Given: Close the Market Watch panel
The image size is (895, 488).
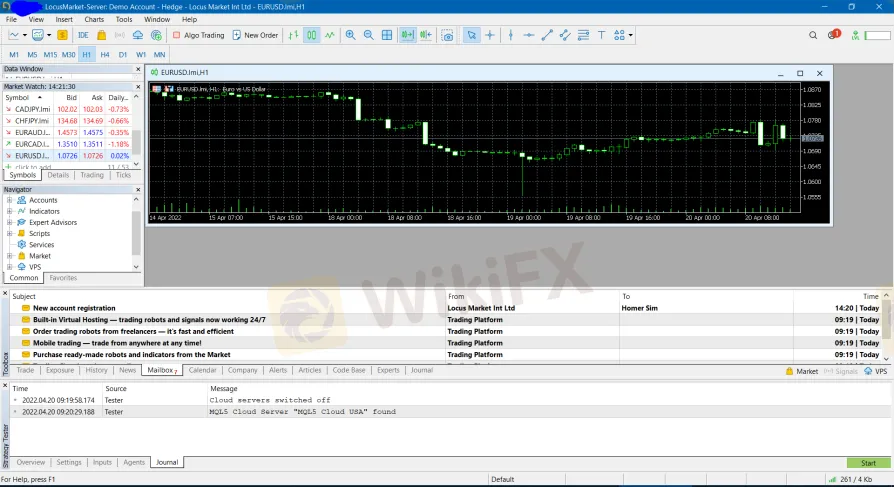Looking at the screenshot, I should [138, 87].
